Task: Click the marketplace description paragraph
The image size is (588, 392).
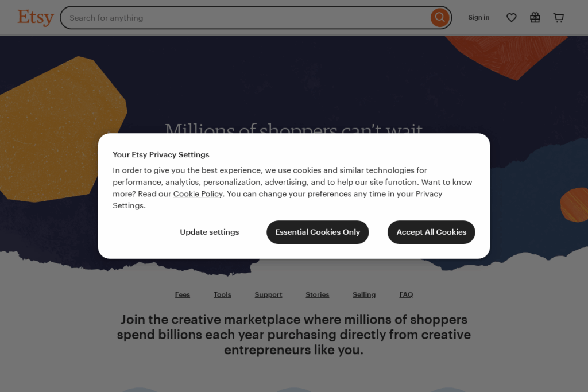Action: [293, 335]
